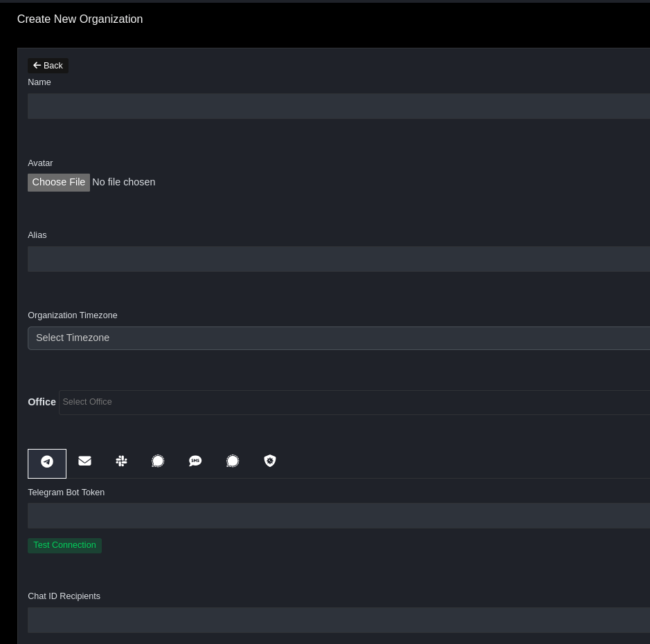Go back using the Back arrow button
The height and width of the screenshot is (644, 650).
pyautogui.click(x=48, y=66)
